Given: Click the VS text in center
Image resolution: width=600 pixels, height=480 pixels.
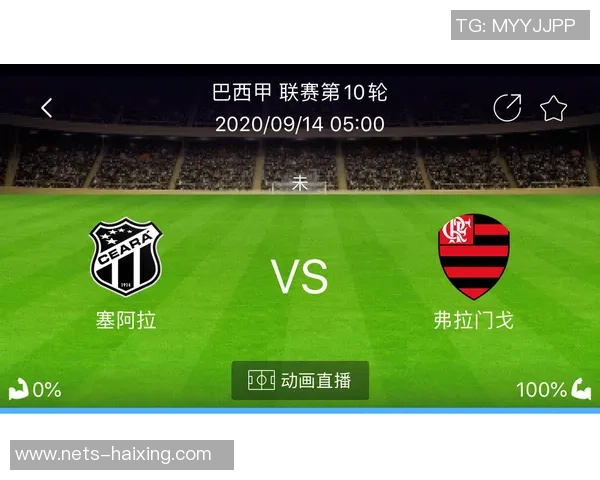Looking at the screenshot, I should tap(300, 276).
